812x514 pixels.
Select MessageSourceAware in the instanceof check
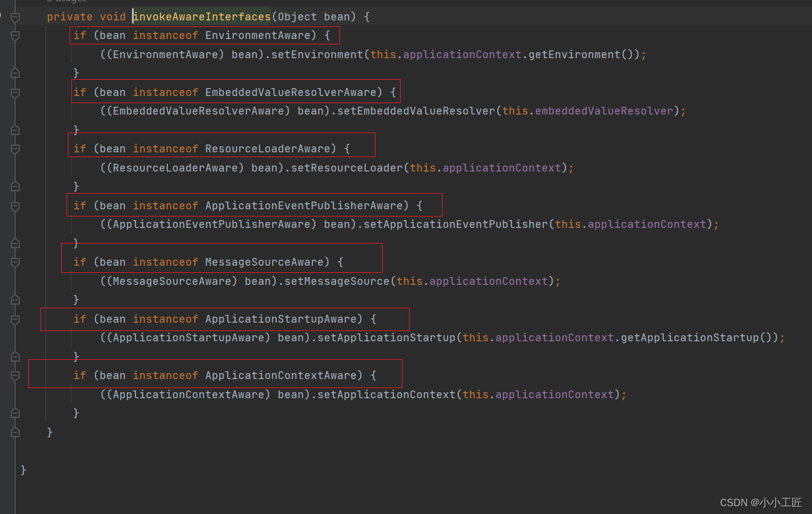click(264, 262)
